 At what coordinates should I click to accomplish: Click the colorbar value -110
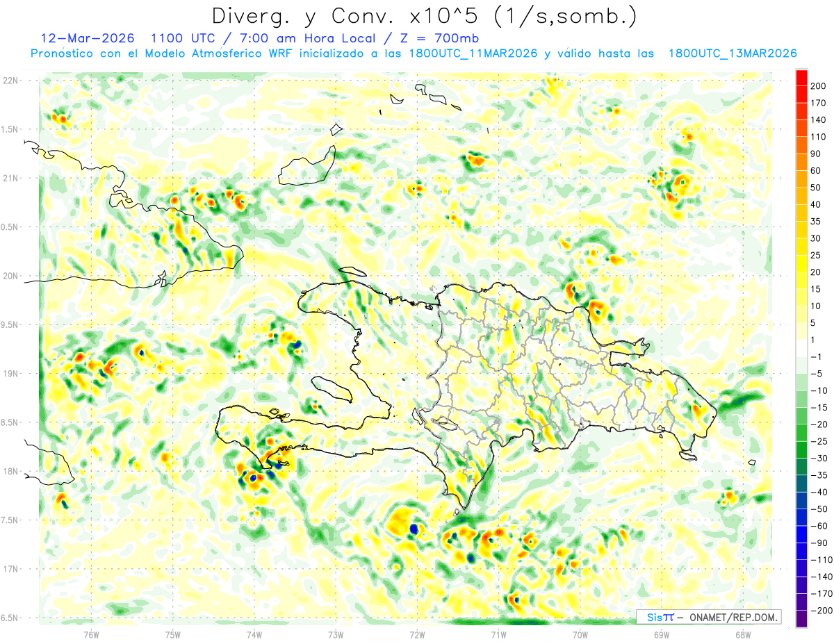click(x=822, y=559)
